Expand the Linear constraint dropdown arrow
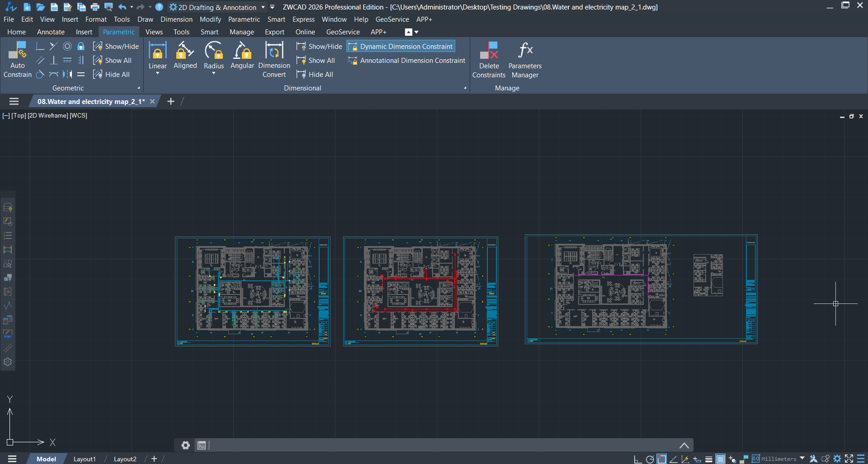 (158, 73)
